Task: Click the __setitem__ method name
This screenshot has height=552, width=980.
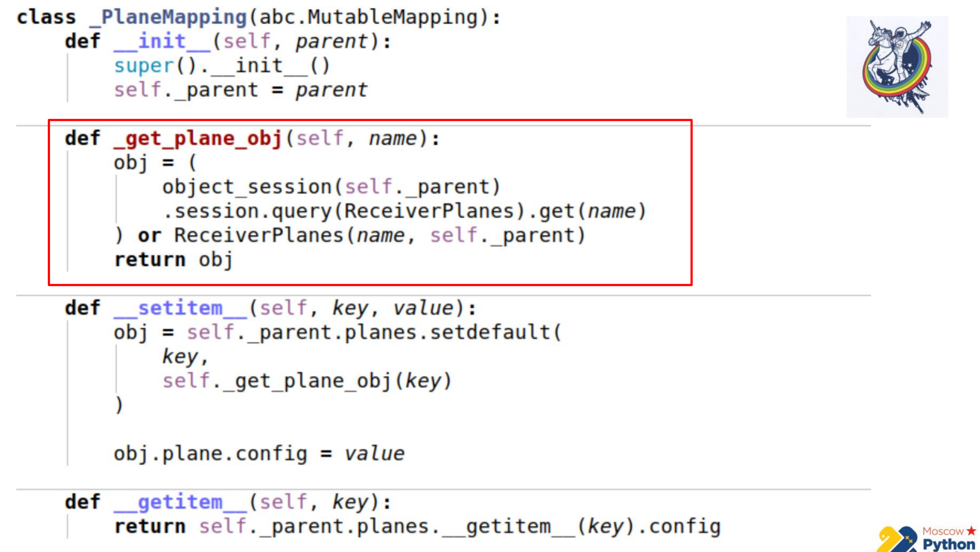Action: coord(180,308)
